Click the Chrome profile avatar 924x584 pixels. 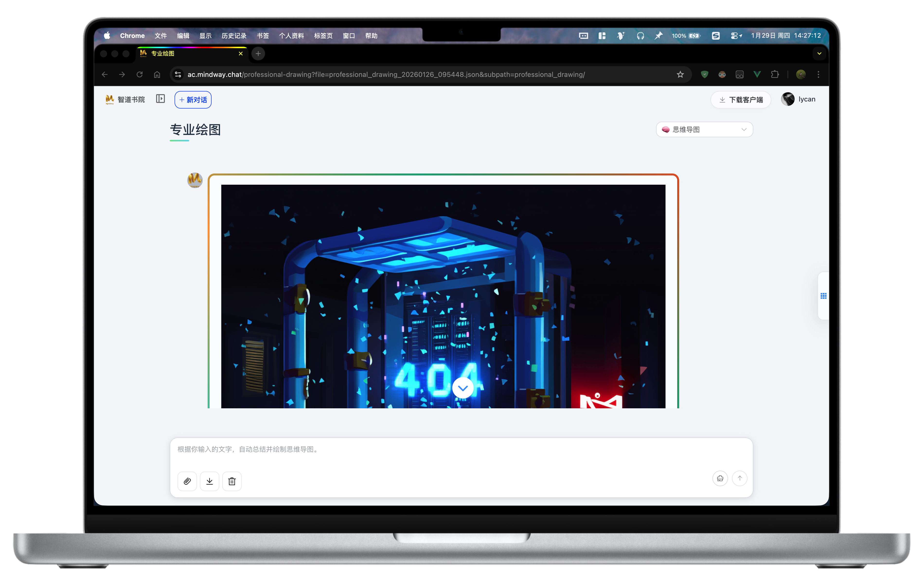coord(801,74)
